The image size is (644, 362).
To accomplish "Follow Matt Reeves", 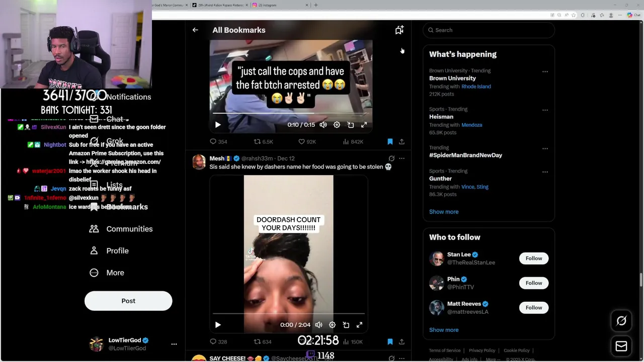I will tap(534, 308).
